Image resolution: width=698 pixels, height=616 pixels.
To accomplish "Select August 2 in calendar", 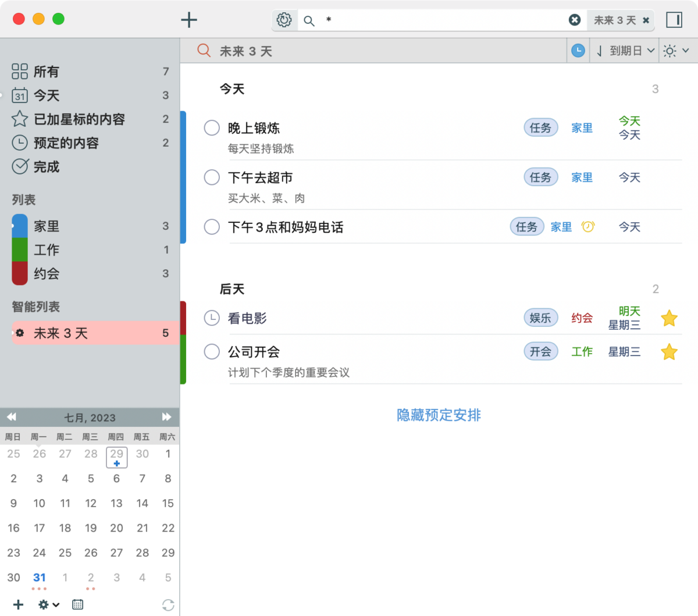I will tap(91, 578).
